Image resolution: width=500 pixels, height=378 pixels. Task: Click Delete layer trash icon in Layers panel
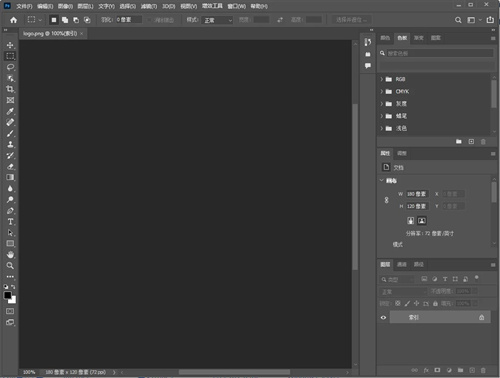(483, 370)
